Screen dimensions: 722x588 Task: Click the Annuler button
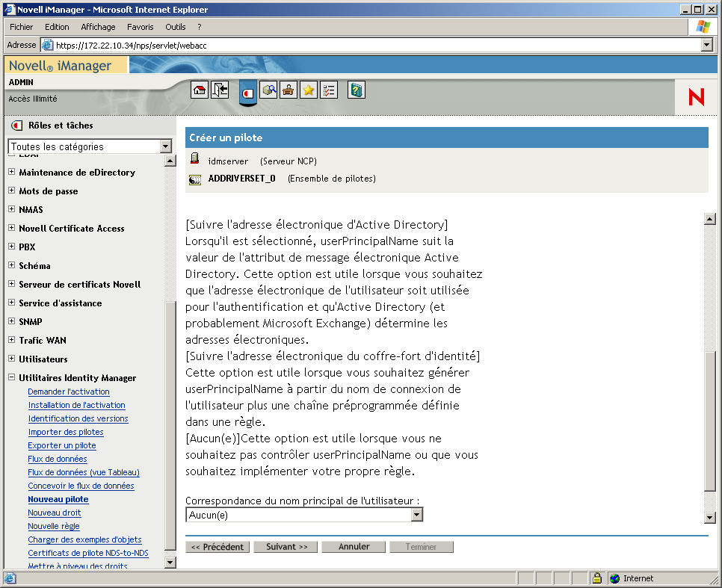[353, 546]
